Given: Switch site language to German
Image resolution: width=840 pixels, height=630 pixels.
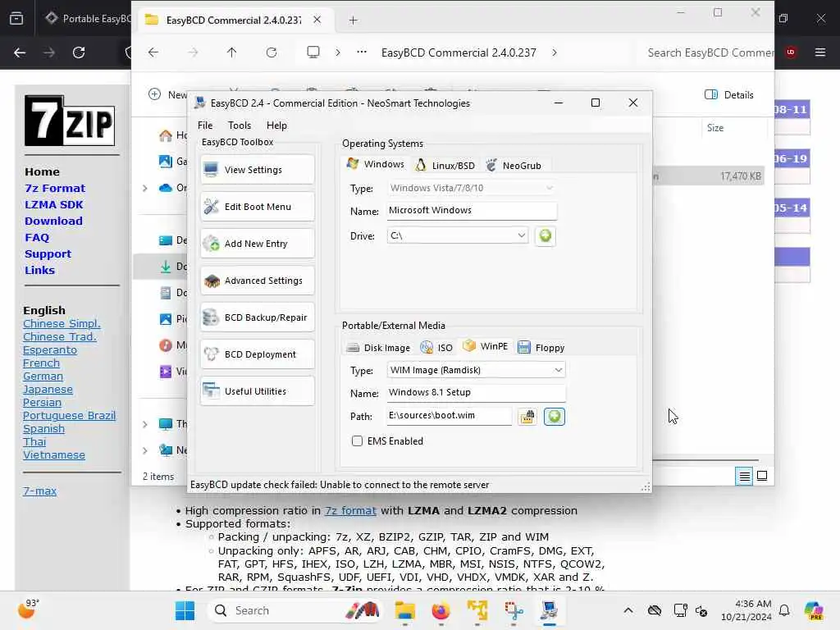Looking at the screenshot, I should click(x=43, y=376).
